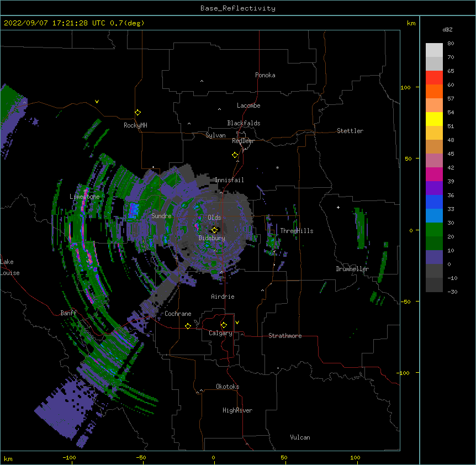Select the green 20-30 dBZ swatch
This screenshot has height=465, width=476.
click(434, 230)
